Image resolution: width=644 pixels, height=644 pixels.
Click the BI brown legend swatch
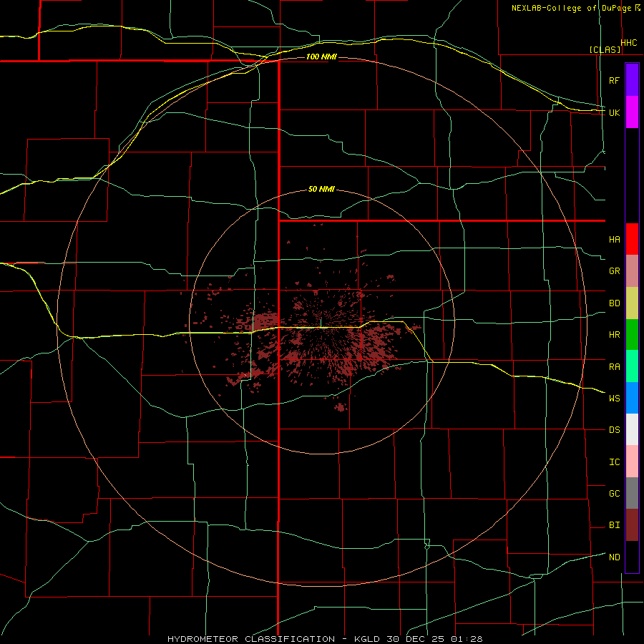click(x=632, y=525)
